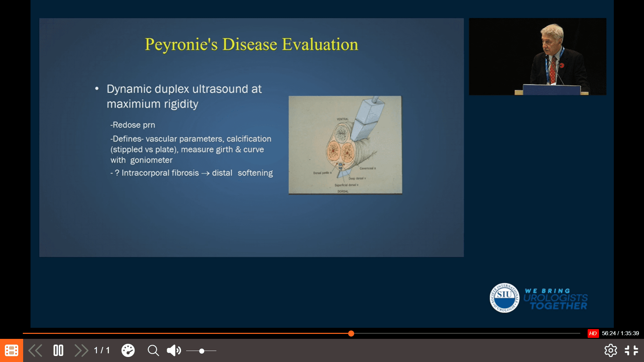Open the chapters grid button
Image resolution: width=644 pixels, height=362 pixels.
(11, 350)
